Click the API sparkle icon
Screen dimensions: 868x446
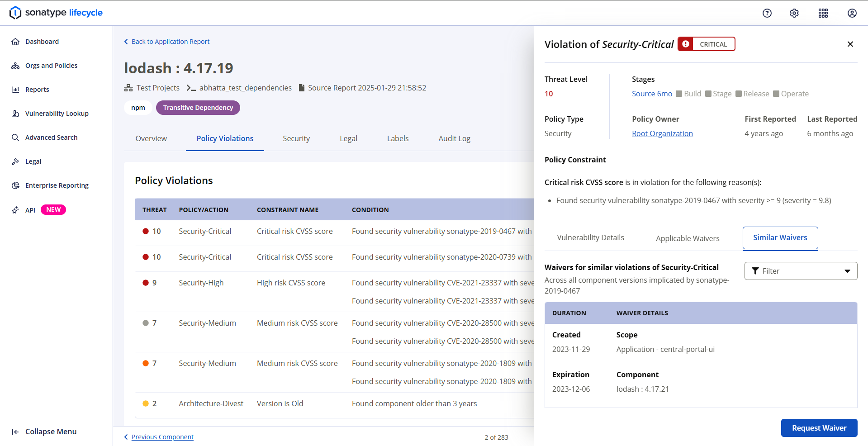point(15,210)
